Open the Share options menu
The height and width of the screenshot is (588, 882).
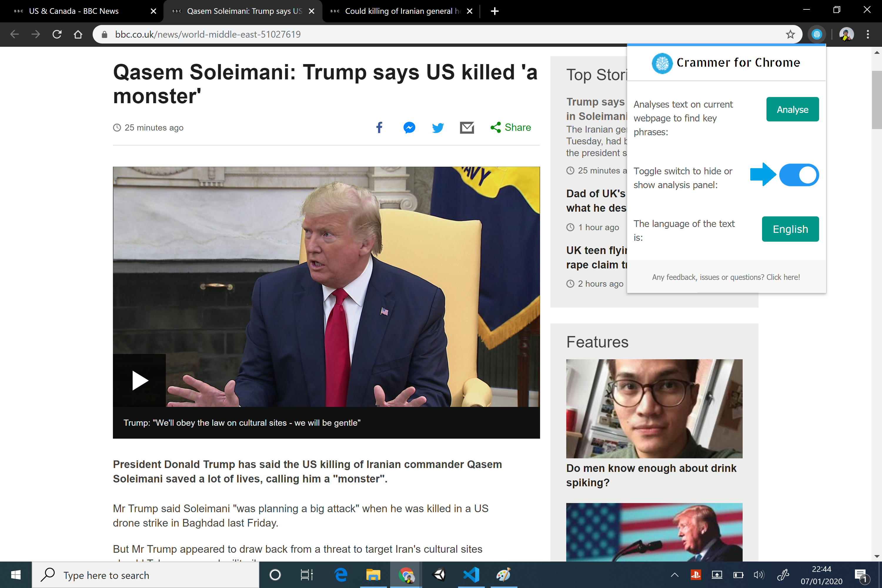point(511,128)
